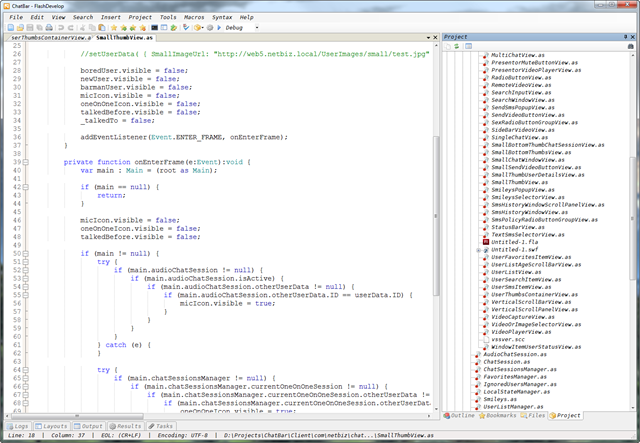Open the Project menu
The width and height of the screenshot is (640, 443).
pyautogui.click(x=140, y=17)
